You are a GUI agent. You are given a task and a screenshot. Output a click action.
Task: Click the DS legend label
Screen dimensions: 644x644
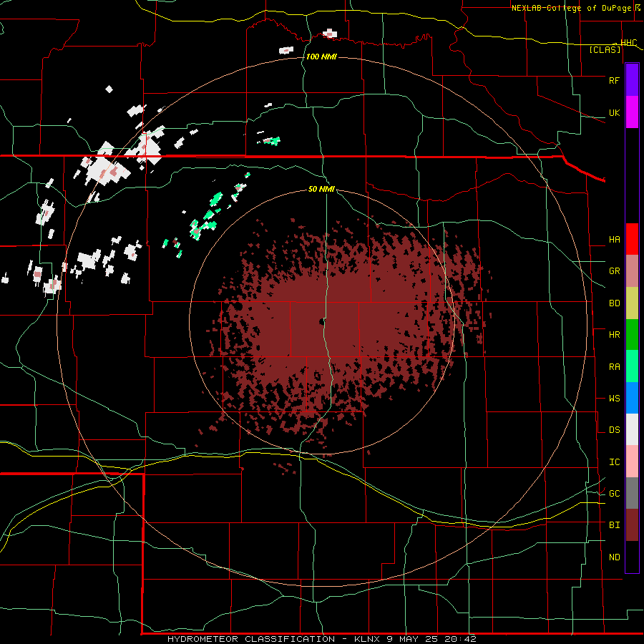point(614,430)
